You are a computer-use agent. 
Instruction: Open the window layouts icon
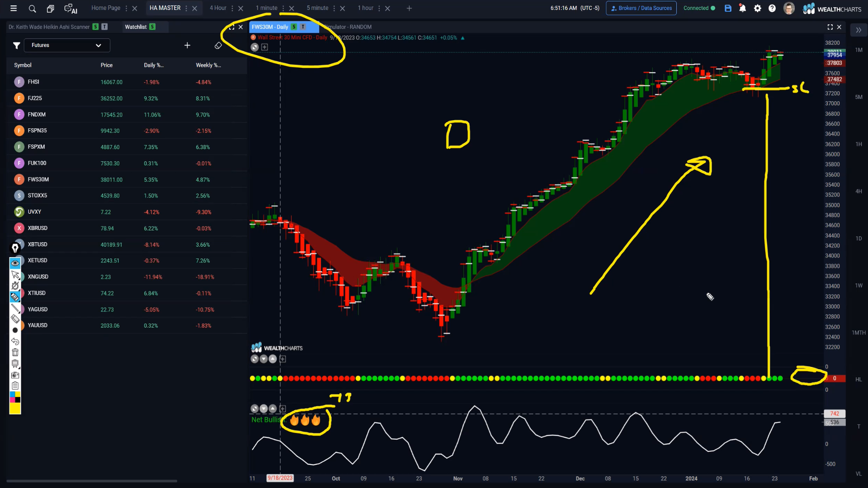(50, 8)
